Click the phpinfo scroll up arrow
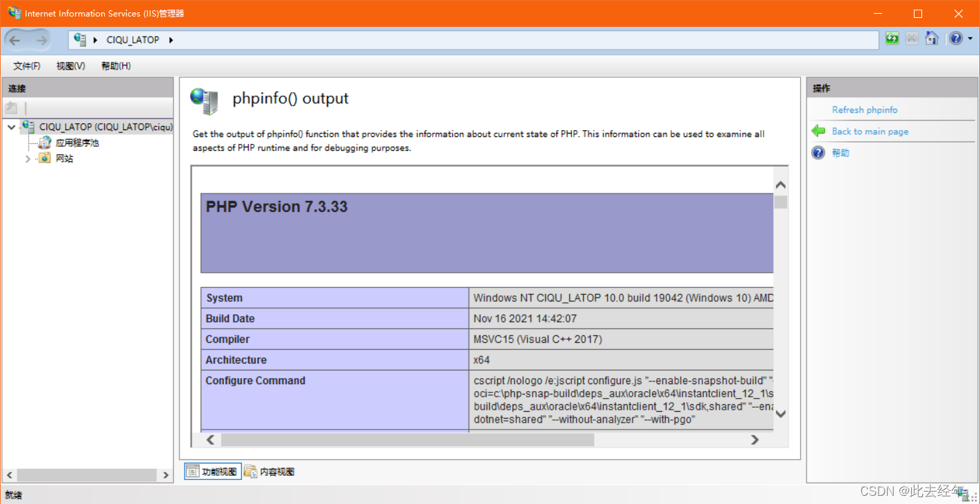The width and height of the screenshot is (980, 504). coord(781,185)
